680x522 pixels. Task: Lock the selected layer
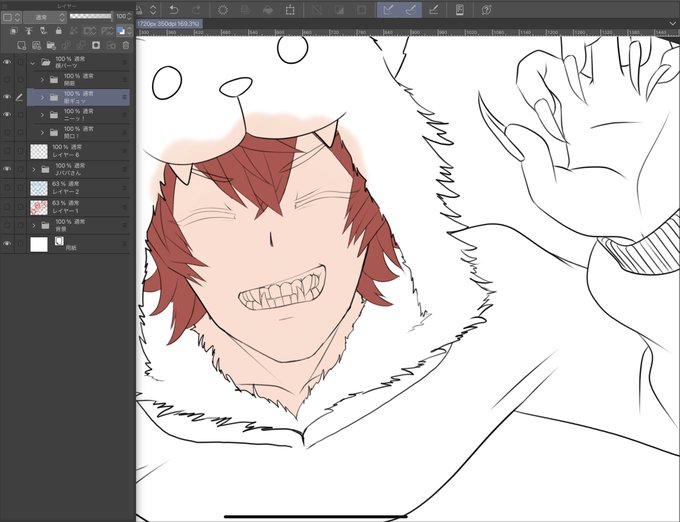click(x=59, y=31)
